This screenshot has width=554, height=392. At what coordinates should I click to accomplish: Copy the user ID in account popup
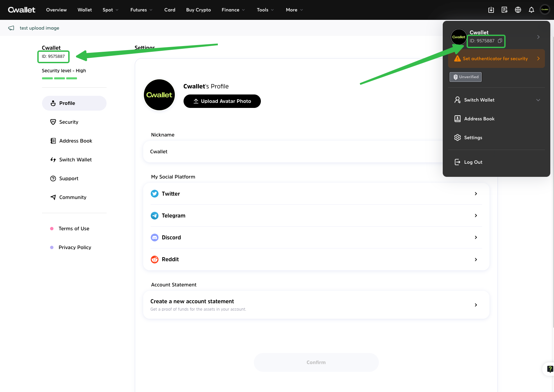click(x=500, y=41)
